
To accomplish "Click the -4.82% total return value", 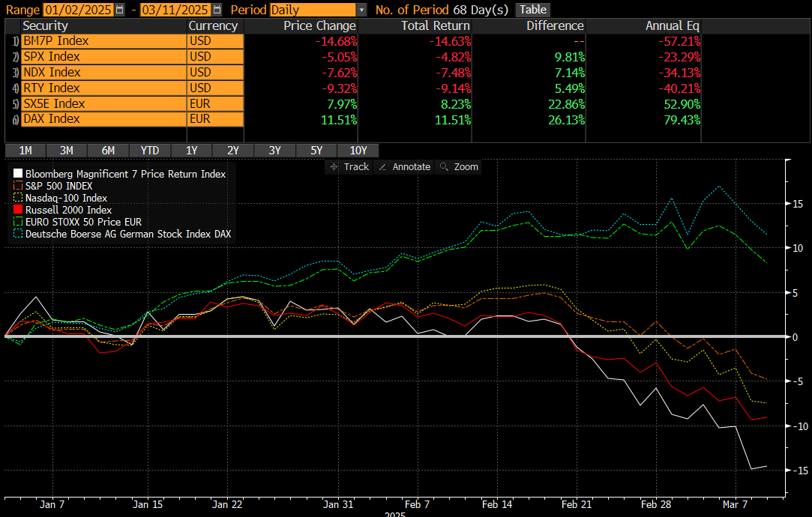I will [x=453, y=57].
